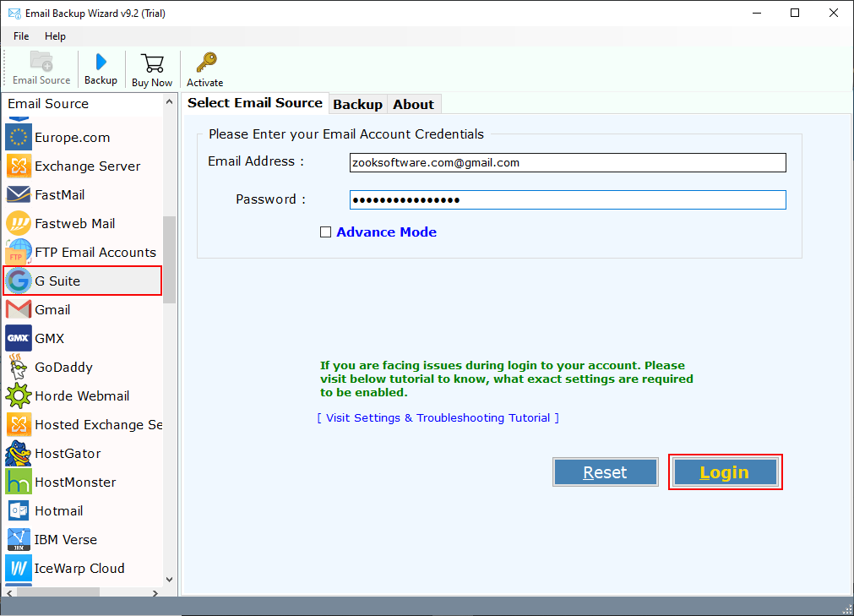Maximize the Email Backup Wizard window
Viewport: 854px width, 616px height.
click(x=795, y=13)
